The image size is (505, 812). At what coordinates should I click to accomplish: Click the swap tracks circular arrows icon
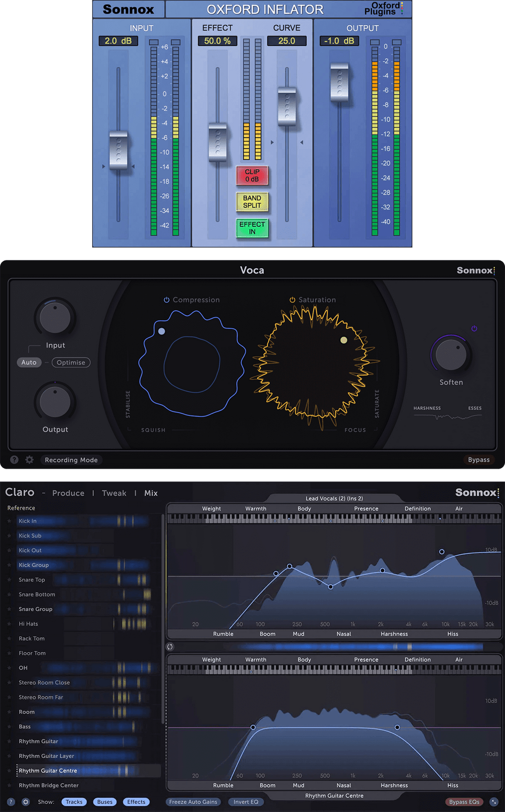point(170,647)
